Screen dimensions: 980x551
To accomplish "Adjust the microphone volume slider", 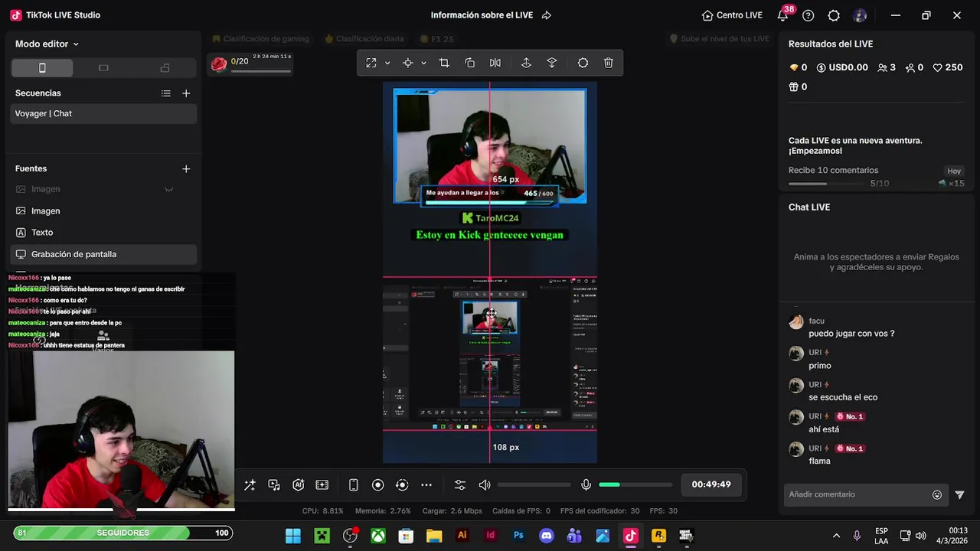I will (635, 484).
